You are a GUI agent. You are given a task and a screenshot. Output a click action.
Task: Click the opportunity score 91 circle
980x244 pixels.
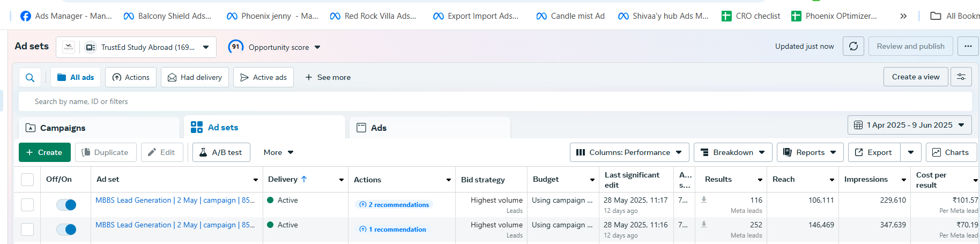click(x=236, y=47)
